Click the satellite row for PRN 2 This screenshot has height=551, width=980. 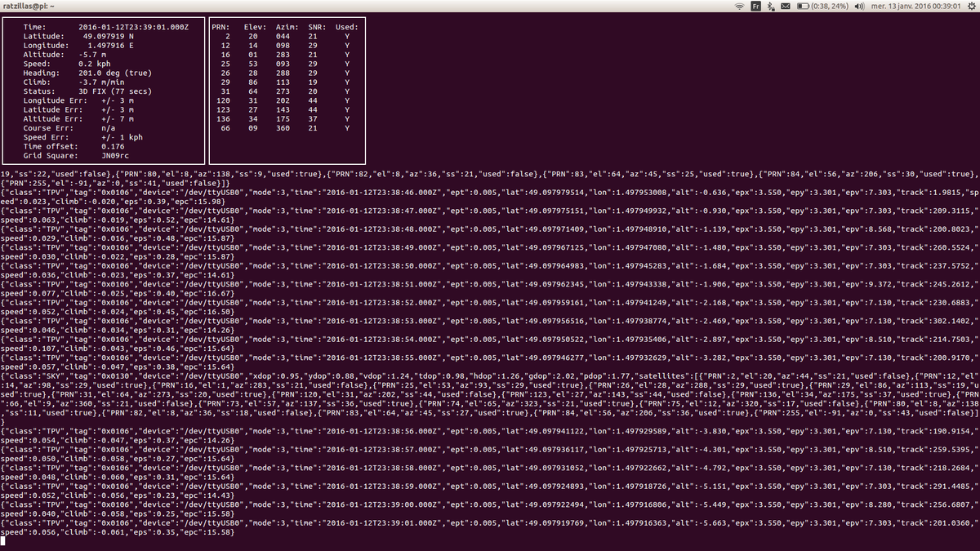(287, 38)
